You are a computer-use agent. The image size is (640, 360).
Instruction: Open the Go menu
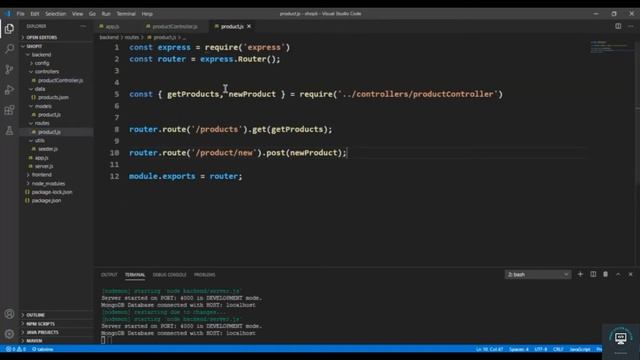pyautogui.click(x=92, y=13)
